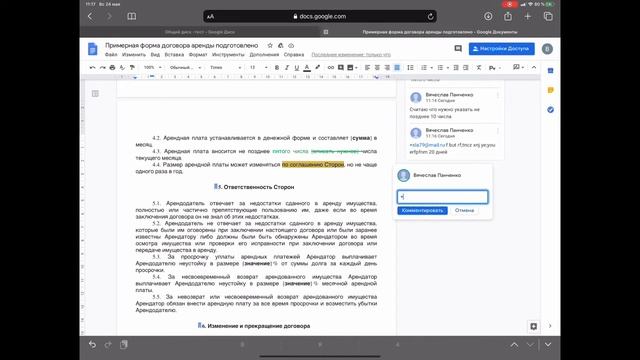Toggle italic formatting
The width and height of the screenshot is (640, 360).
(x=287, y=67)
